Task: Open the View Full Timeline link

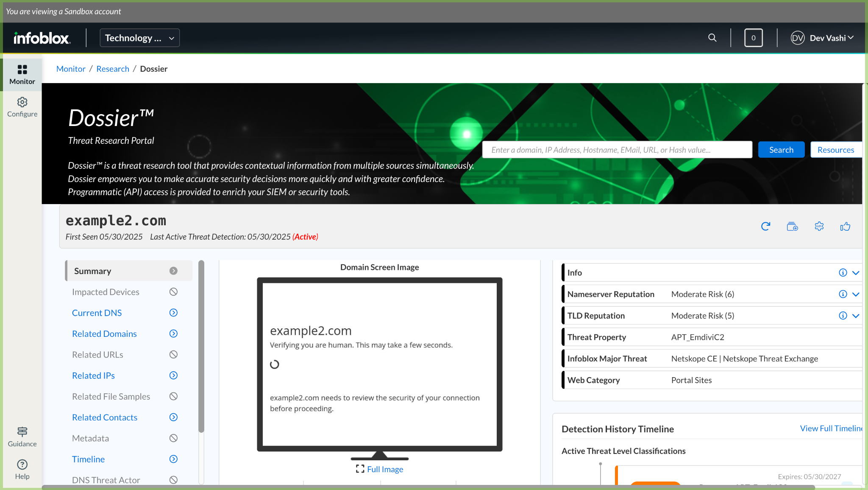Action: [x=831, y=428]
